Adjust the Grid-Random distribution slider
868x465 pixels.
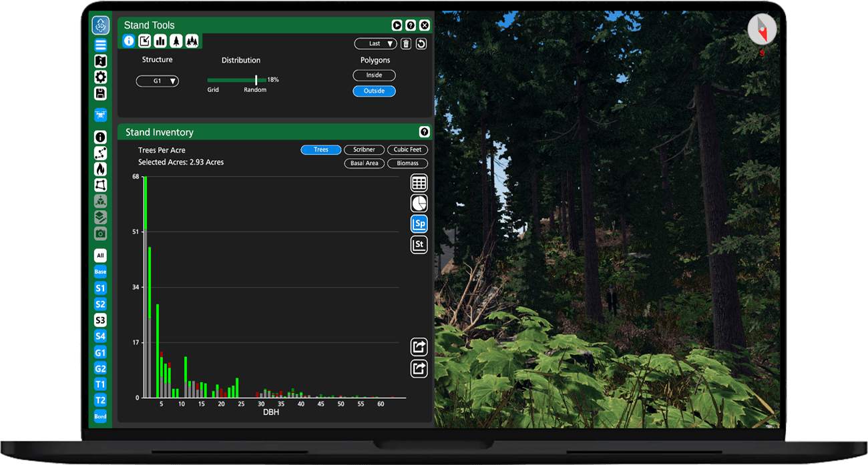point(256,81)
